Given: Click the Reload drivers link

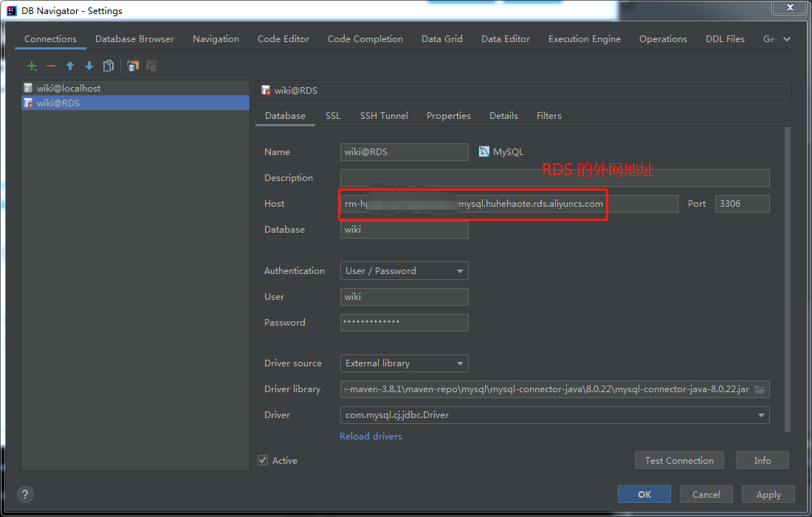Looking at the screenshot, I should coord(371,436).
